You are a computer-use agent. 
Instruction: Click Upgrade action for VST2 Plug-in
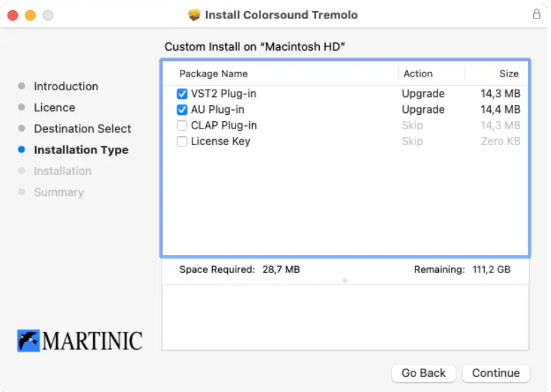coord(423,94)
